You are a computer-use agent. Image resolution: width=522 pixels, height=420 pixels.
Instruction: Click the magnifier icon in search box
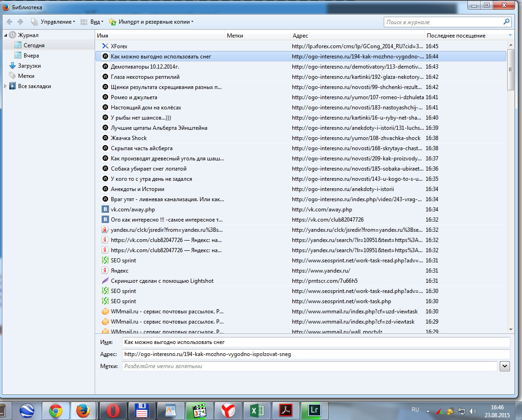(x=506, y=22)
